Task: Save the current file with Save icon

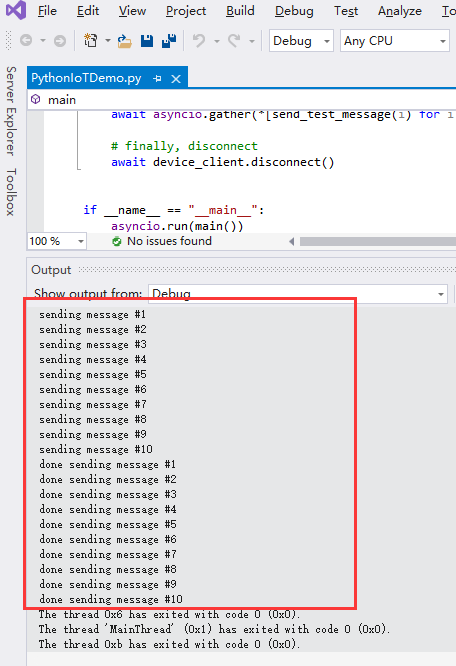Action: click(147, 41)
